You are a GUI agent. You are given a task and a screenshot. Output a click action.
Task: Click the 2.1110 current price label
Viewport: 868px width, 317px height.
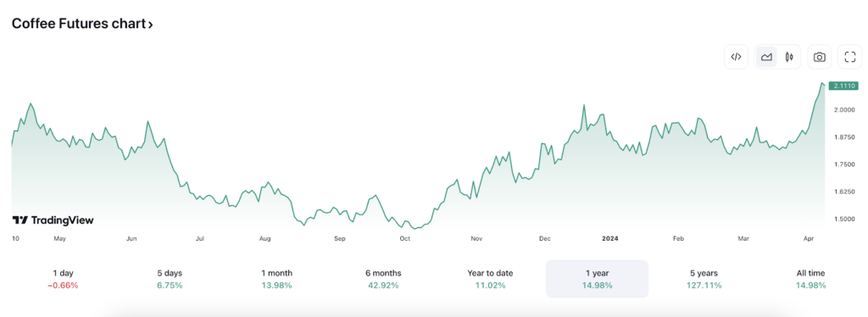843,86
